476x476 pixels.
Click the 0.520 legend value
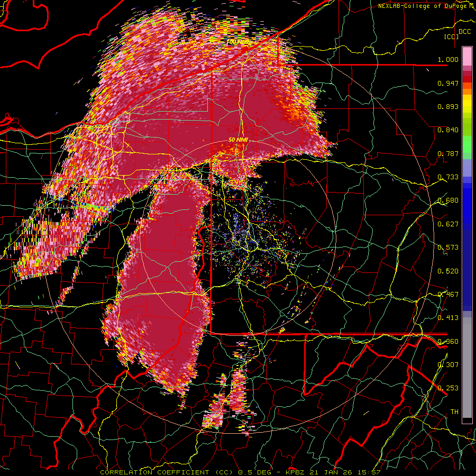(448, 271)
